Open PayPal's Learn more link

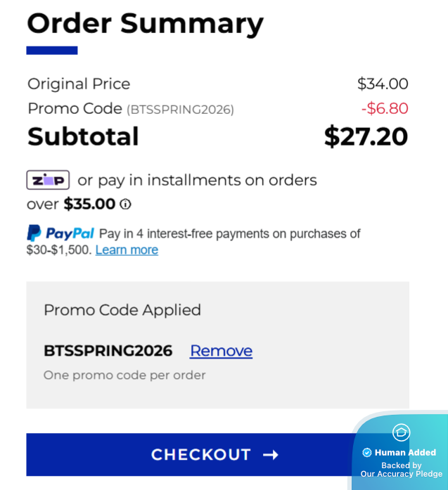tap(127, 250)
